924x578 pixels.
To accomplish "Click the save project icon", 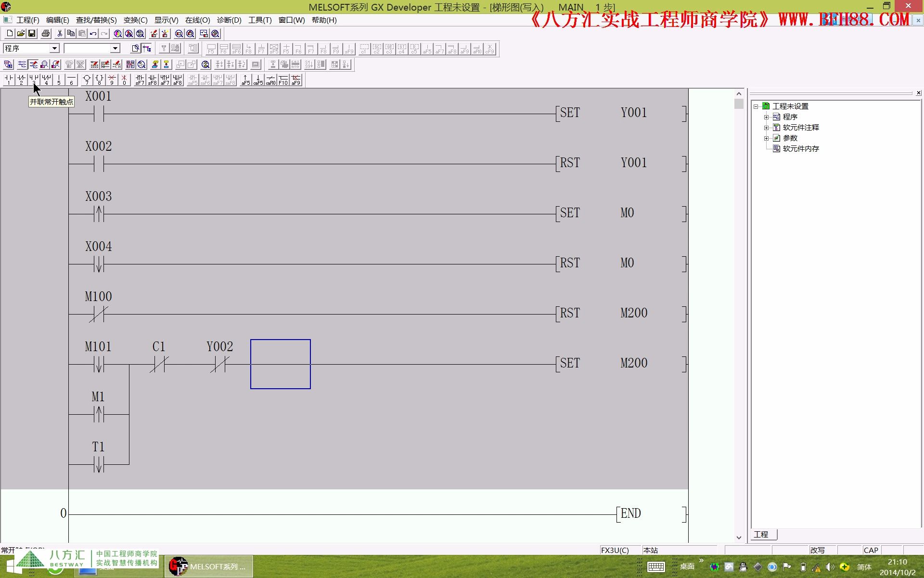I will (32, 34).
